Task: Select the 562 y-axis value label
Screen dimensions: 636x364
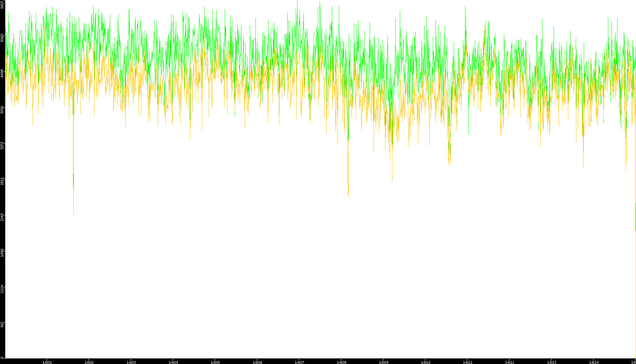Action: [2, 324]
